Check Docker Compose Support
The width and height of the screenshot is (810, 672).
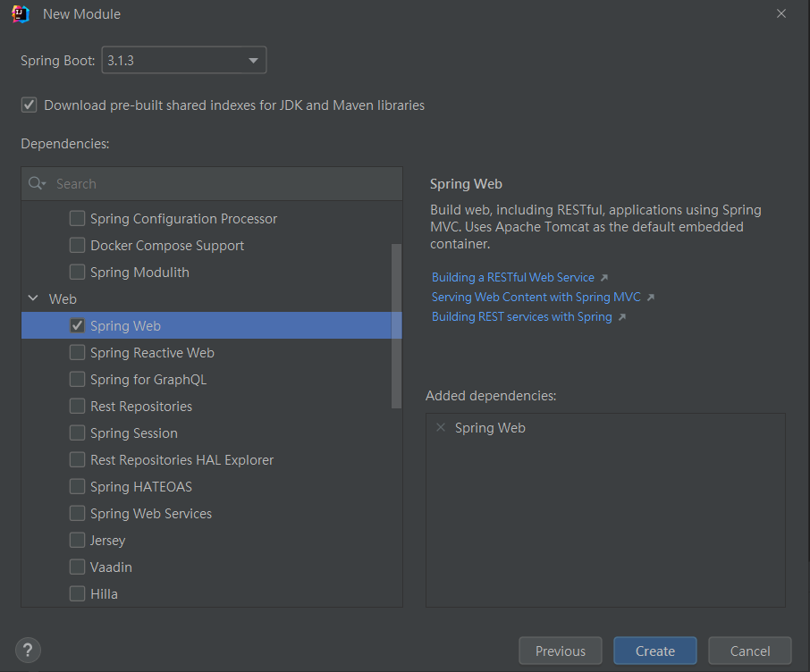77,245
